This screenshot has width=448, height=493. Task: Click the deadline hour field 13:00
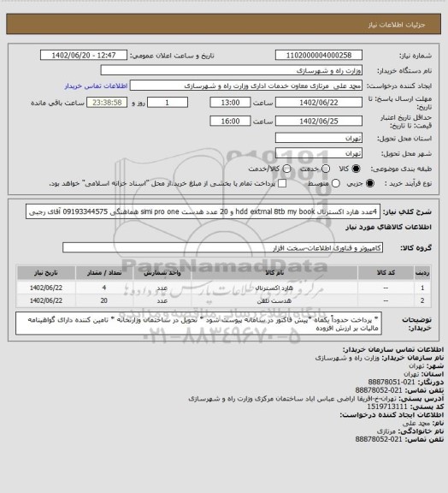click(x=230, y=103)
